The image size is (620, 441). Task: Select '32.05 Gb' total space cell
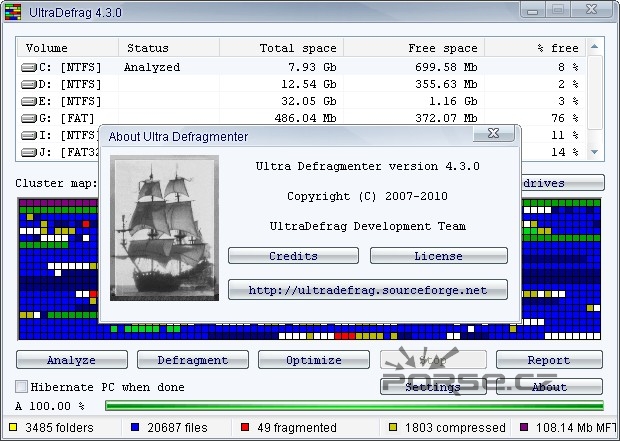point(309,101)
